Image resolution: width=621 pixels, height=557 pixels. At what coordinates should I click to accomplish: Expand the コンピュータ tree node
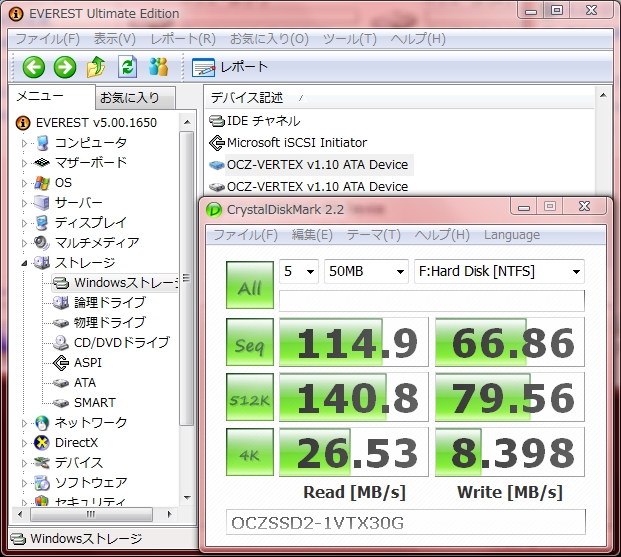(25, 143)
